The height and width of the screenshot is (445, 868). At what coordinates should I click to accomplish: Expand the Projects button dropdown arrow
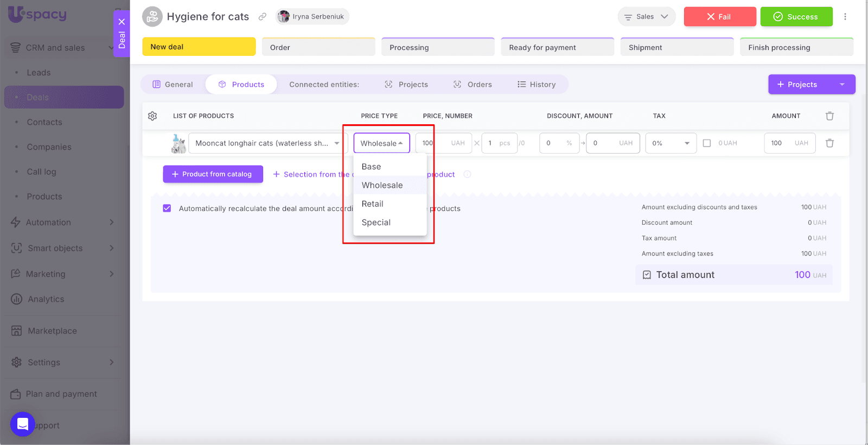(842, 85)
